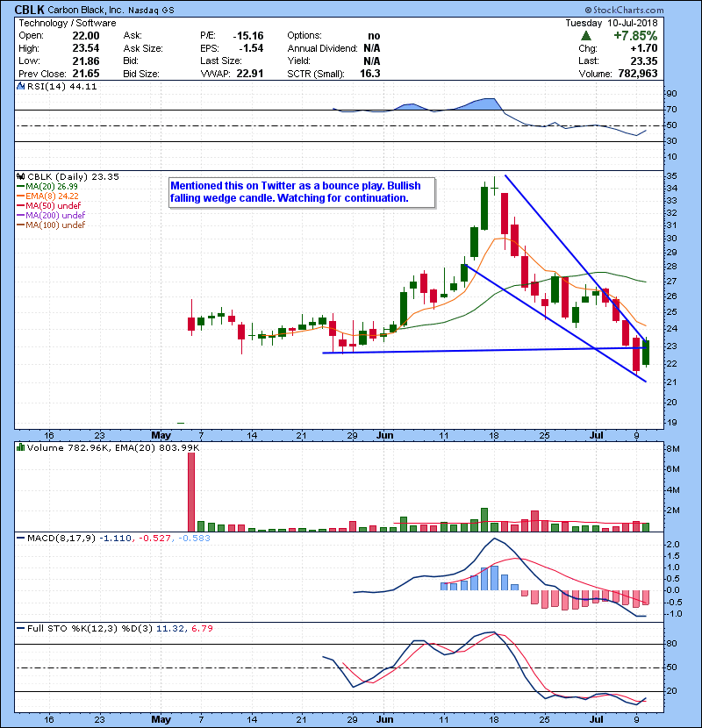
Task: Click the 'Nasdaq GS' exchange label
Action: click(151, 11)
